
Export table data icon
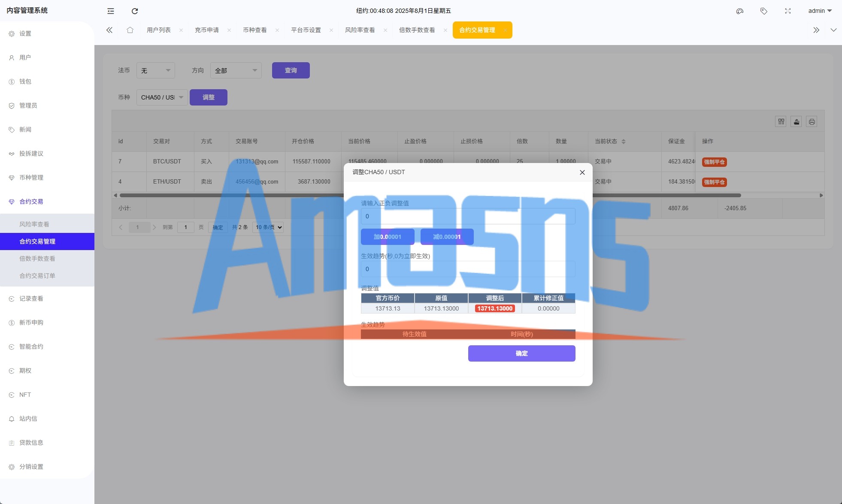coord(797,122)
